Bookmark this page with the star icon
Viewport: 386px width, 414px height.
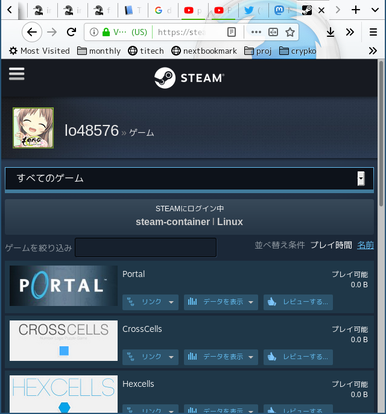click(290, 32)
